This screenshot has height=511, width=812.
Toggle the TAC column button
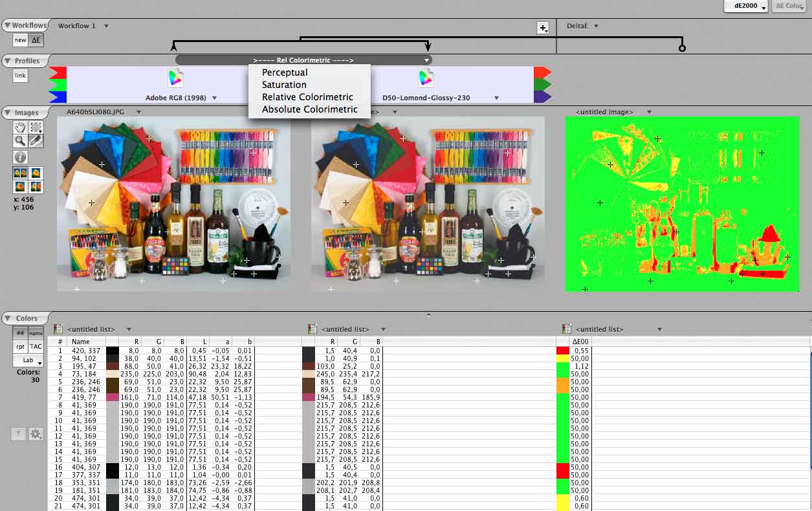(x=36, y=347)
